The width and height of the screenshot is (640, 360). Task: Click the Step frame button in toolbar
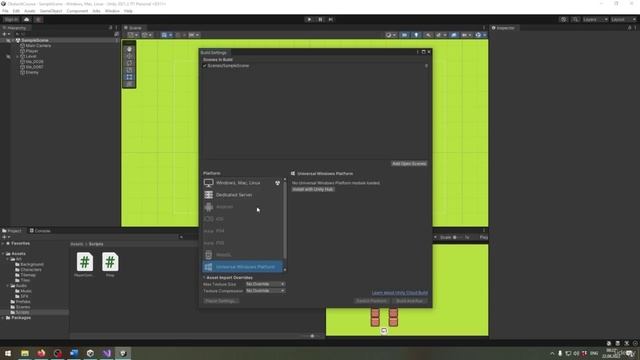[x=331, y=19]
